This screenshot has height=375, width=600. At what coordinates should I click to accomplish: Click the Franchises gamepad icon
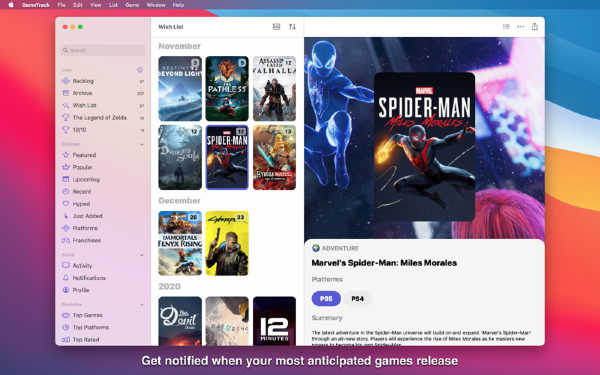[66, 240]
